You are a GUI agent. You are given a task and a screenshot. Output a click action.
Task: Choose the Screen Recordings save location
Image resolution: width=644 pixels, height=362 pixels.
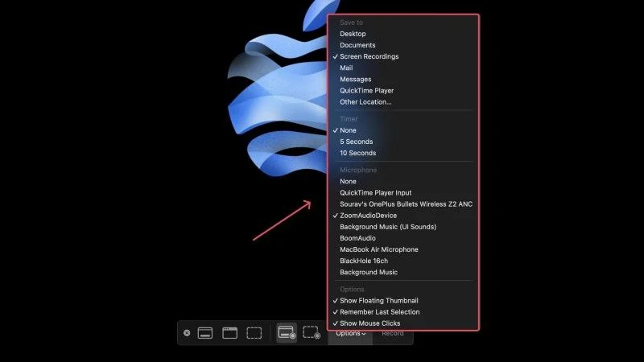369,56
